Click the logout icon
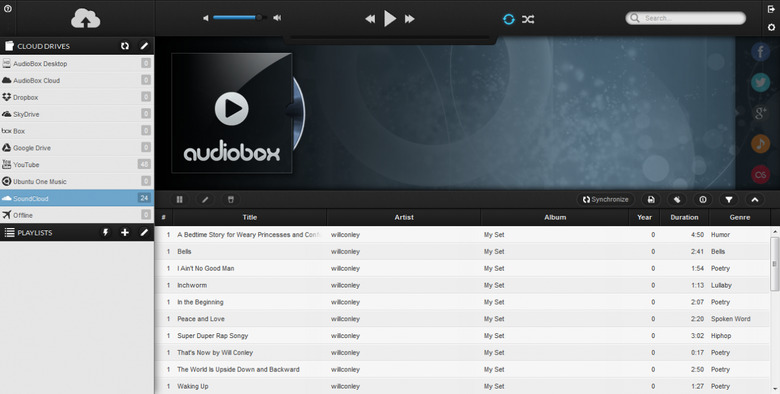 point(771,9)
